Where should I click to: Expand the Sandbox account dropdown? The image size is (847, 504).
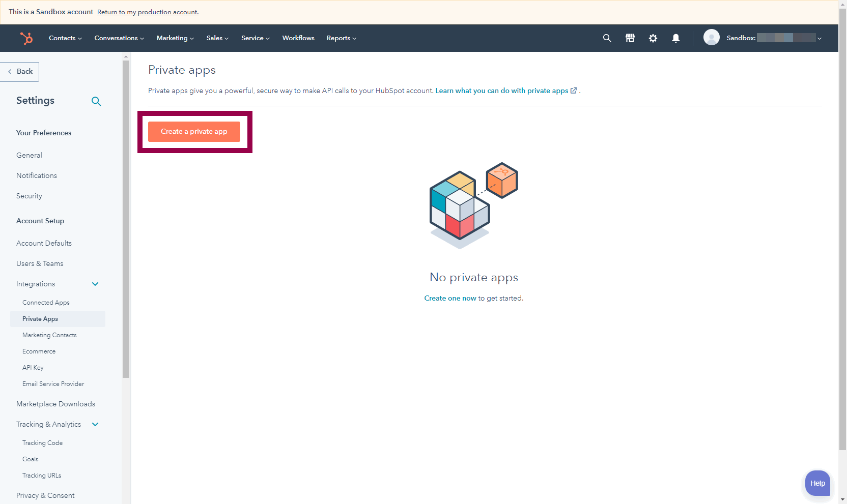click(x=819, y=39)
